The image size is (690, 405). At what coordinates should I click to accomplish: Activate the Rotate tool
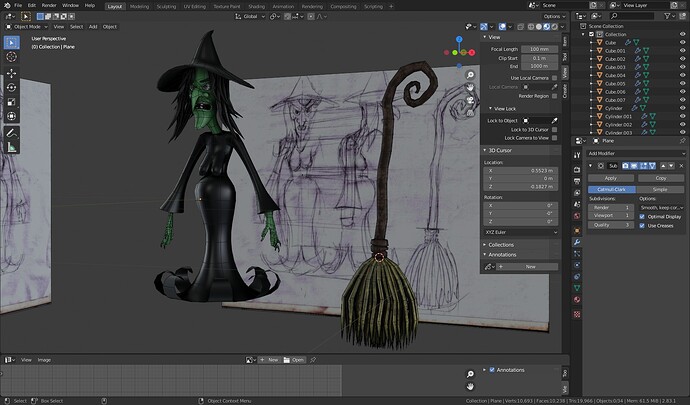(x=12, y=88)
